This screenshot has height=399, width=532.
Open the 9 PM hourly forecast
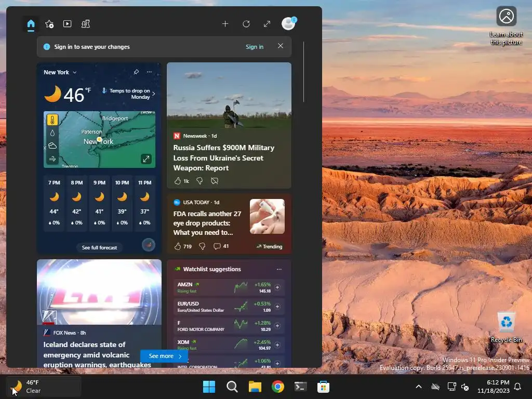(99, 203)
